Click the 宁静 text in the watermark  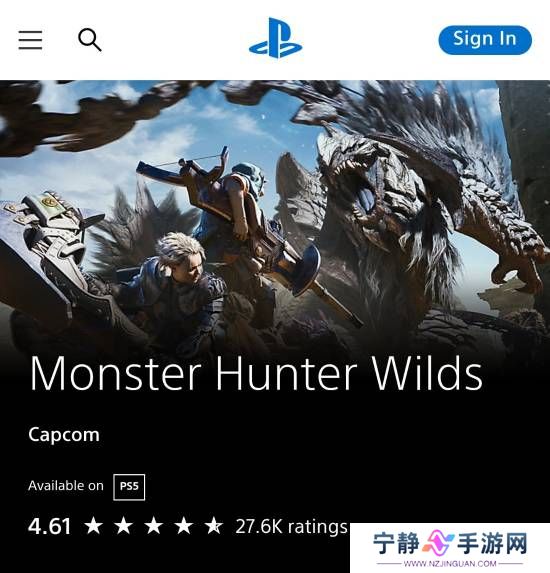point(397,543)
